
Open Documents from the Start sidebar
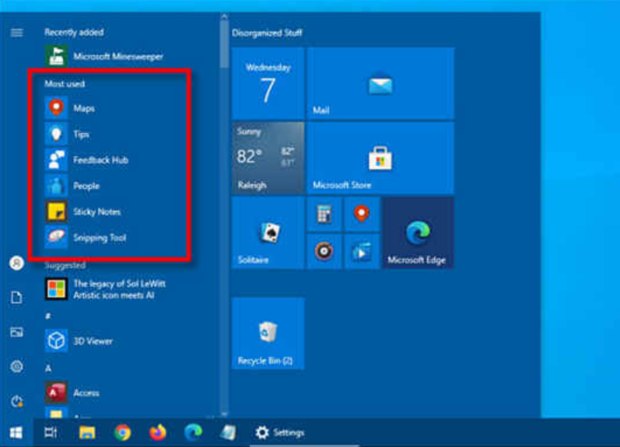pyautogui.click(x=17, y=297)
